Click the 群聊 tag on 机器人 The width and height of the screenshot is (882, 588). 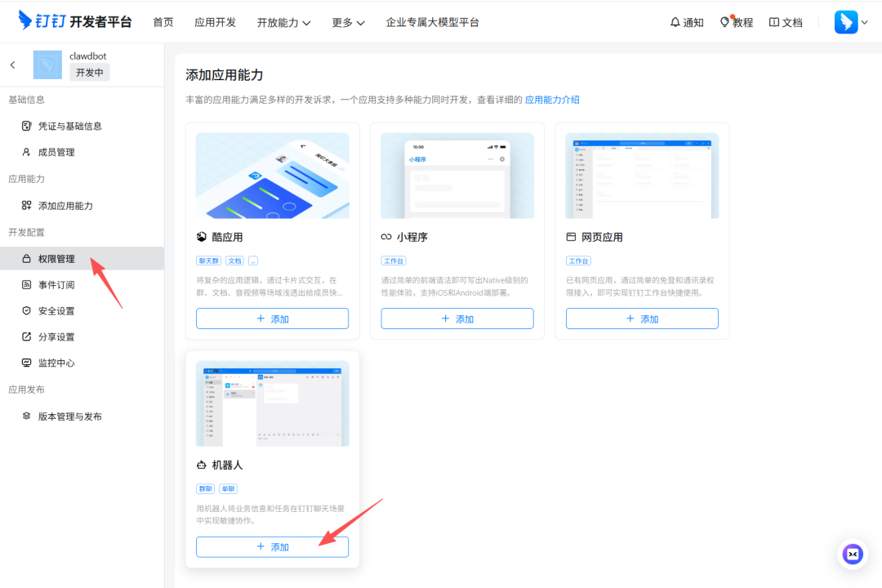(205, 488)
